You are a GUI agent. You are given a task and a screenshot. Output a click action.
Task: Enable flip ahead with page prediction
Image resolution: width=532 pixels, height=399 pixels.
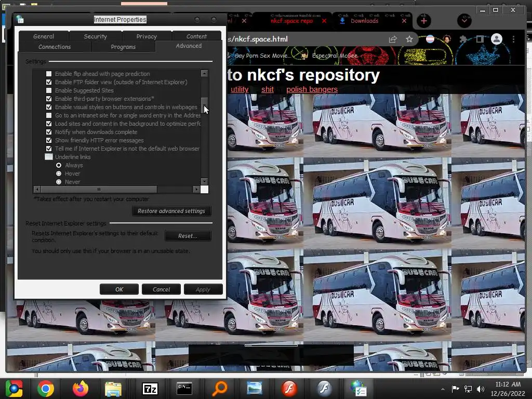pos(49,74)
